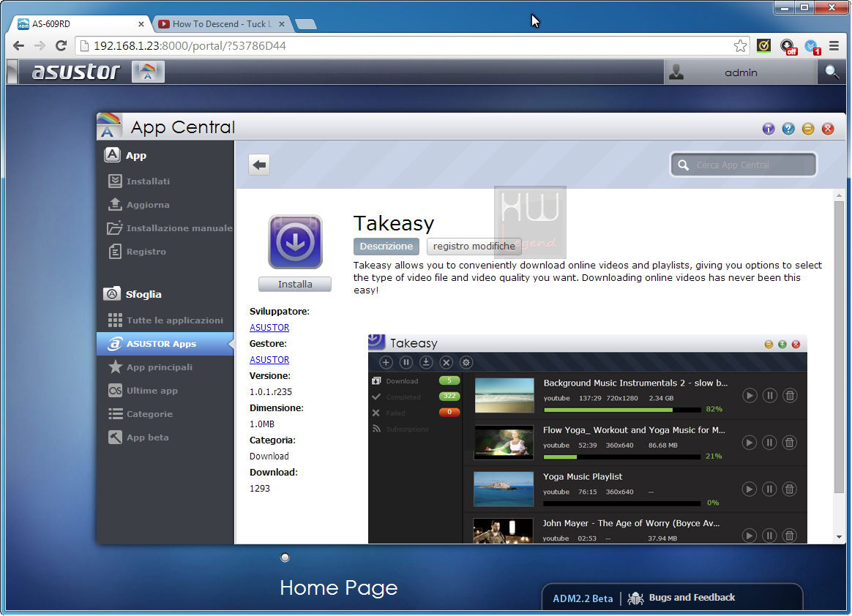This screenshot has width=852, height=616.
Task: Click the extension icon with the off badge
Action: 788,46
